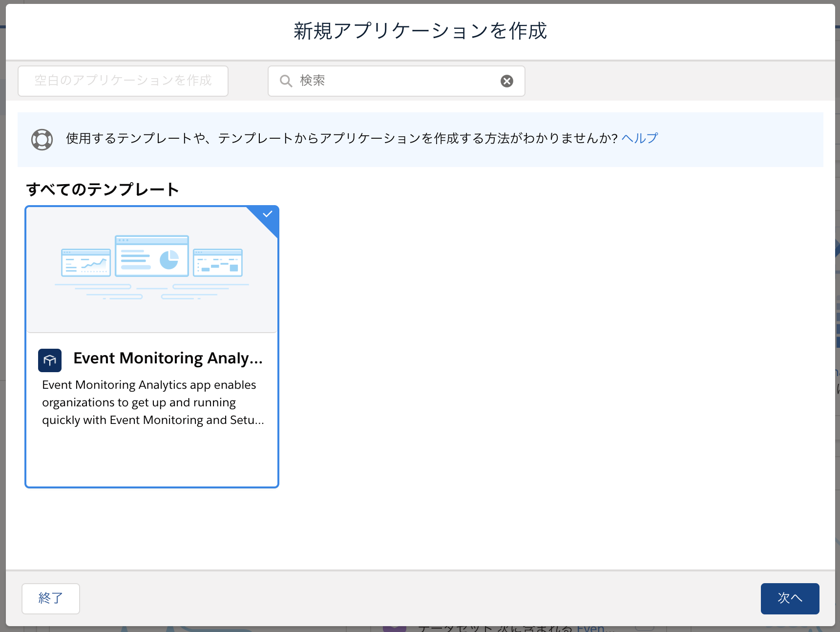Click the Event Monitoring Analy... template title
The width and height of the screenshot is (840, 632).
tap(168, 358)
